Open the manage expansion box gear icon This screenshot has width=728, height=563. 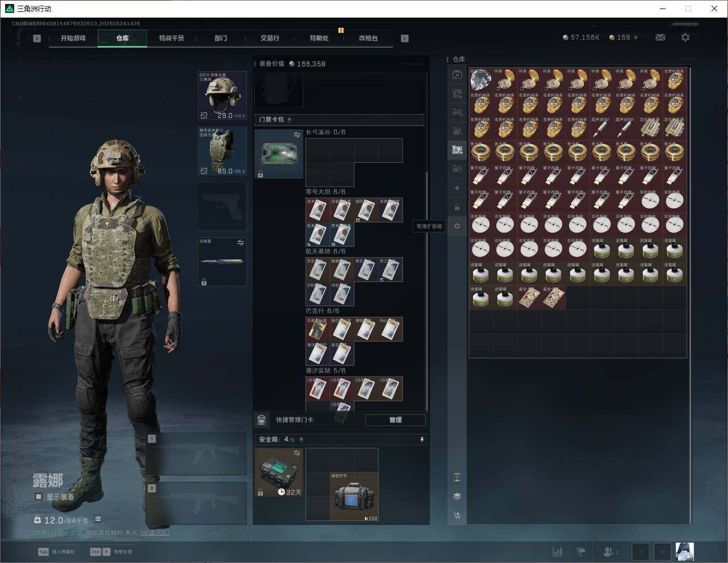[457, 226]
